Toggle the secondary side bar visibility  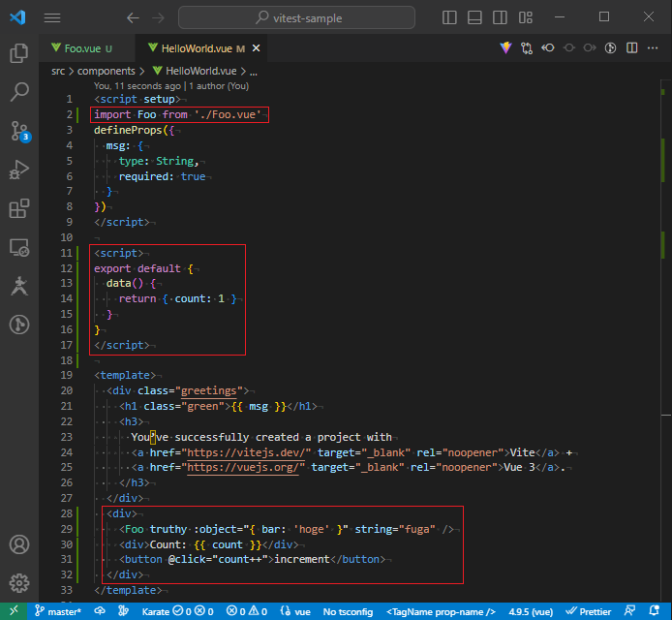[x=500, y=17]
